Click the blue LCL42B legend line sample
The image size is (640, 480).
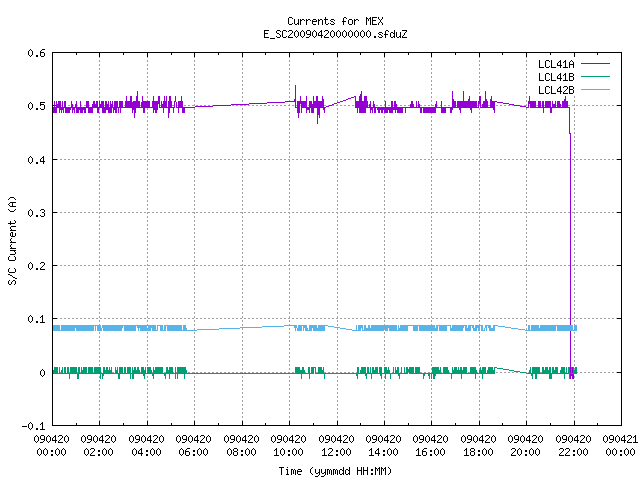pyautogui.click(x=595, y=90)
